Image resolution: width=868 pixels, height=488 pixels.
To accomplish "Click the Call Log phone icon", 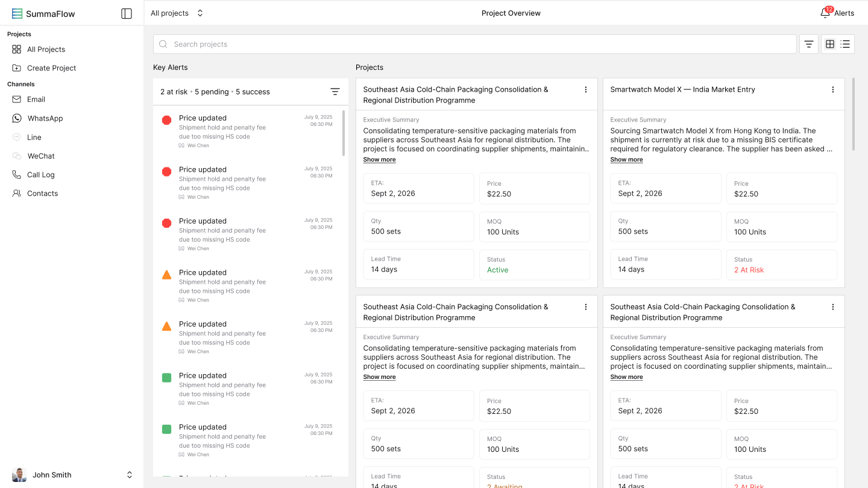I will pos(16,175).
